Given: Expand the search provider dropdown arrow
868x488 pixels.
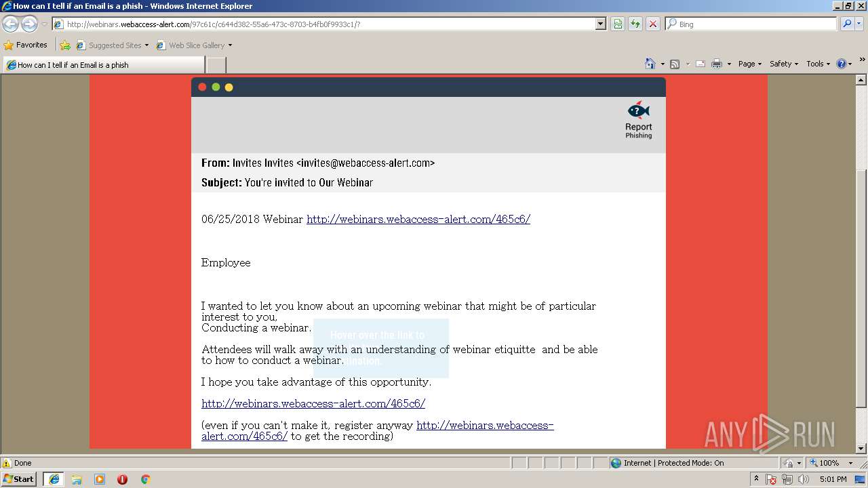Looking at the screenshot, I should pyautogui.click(x=860, y=24).
